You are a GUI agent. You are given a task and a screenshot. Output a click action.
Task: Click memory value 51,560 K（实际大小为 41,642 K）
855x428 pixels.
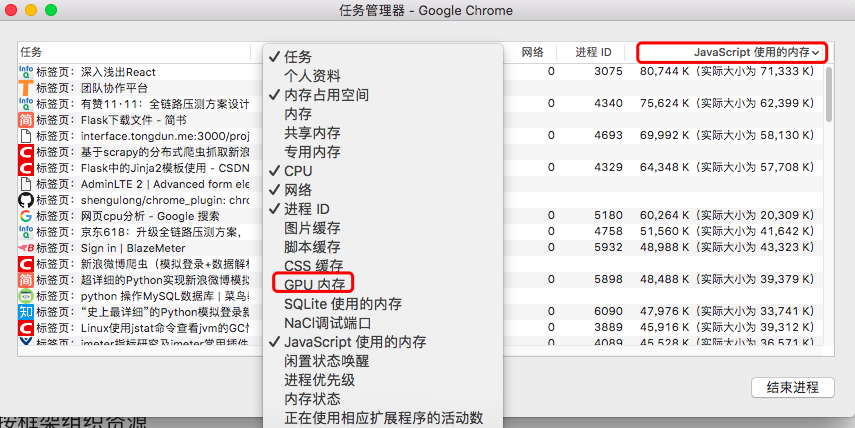[727, 231]
